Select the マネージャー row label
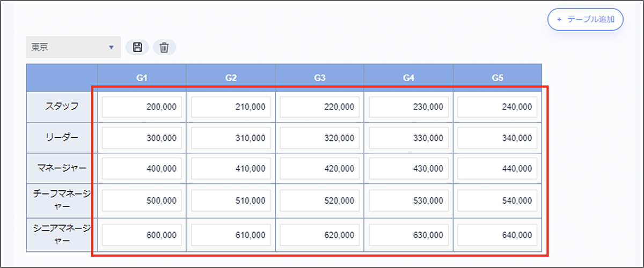 click(x=62, y=168)
